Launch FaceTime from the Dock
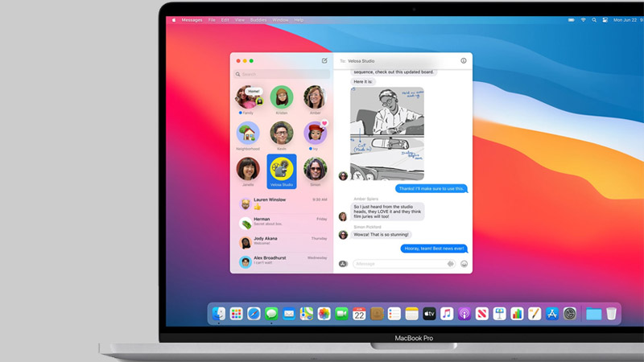 [341, 314]
